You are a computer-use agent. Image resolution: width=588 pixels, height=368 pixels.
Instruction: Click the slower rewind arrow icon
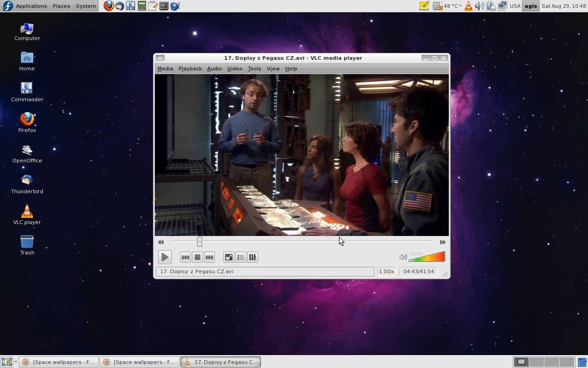[161, 242]
